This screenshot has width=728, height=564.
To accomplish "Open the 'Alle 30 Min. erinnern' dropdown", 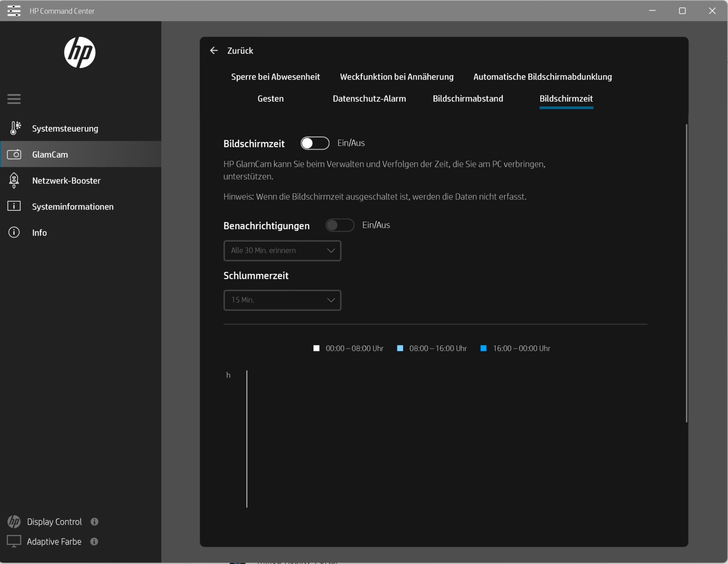I will click(282, 251).
